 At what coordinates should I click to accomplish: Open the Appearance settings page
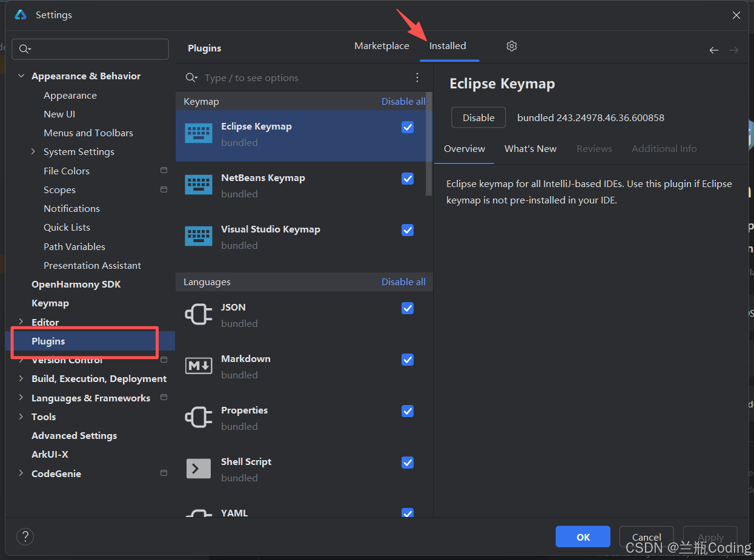point(70,95)
